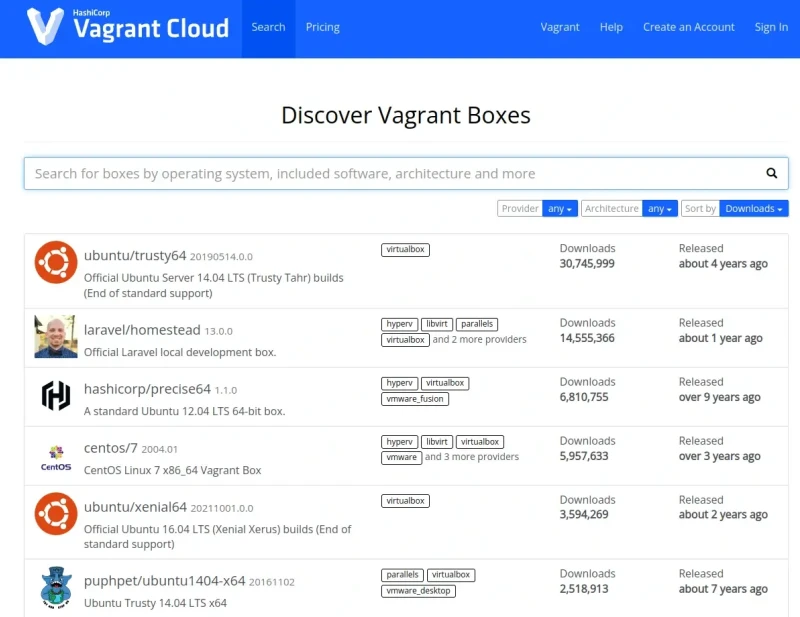Click the puphpet box mascot icon
Screen dimensions: 800x617
click(56, 588)
